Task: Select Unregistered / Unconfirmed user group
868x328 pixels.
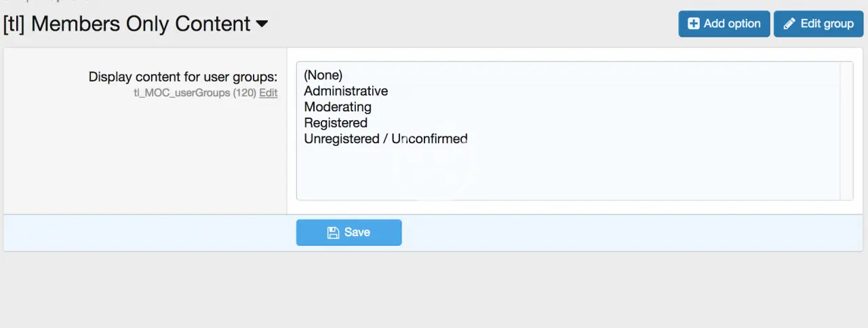Action: 386,139
